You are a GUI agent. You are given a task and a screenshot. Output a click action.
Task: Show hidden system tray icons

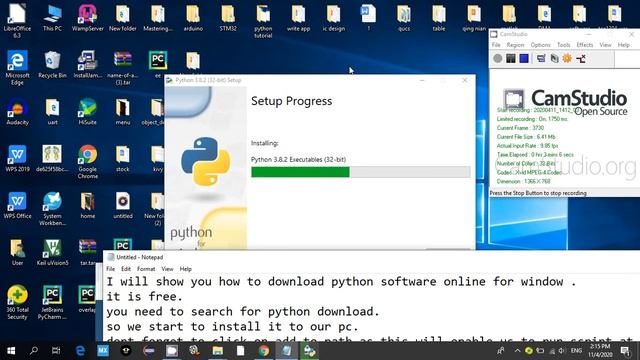point(517,351)
